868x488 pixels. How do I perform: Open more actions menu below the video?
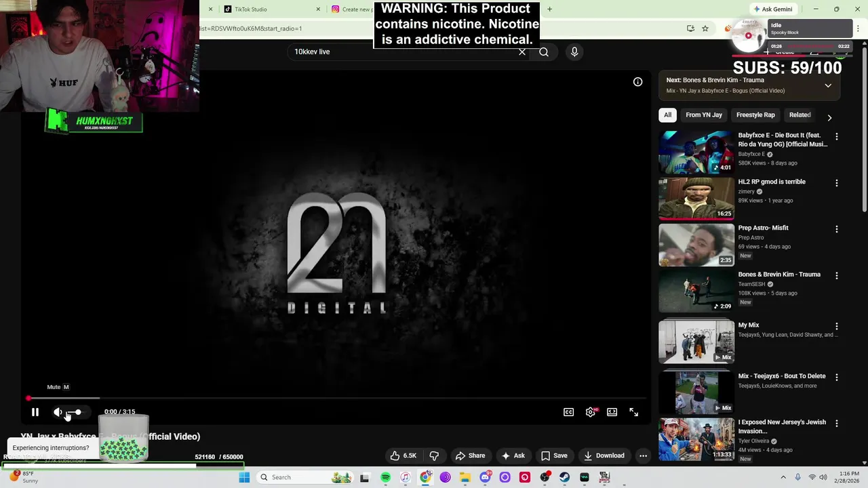(x=643, y=455)
